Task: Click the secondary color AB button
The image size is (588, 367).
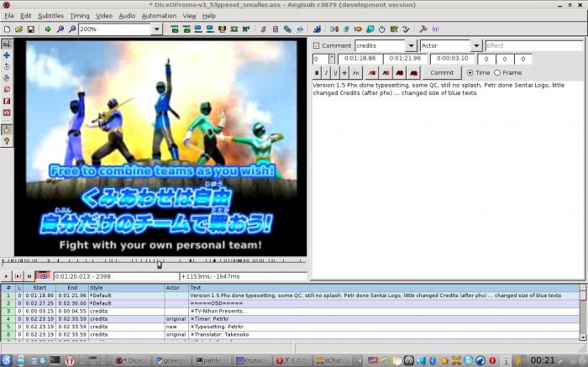Action: pos(386,73)
